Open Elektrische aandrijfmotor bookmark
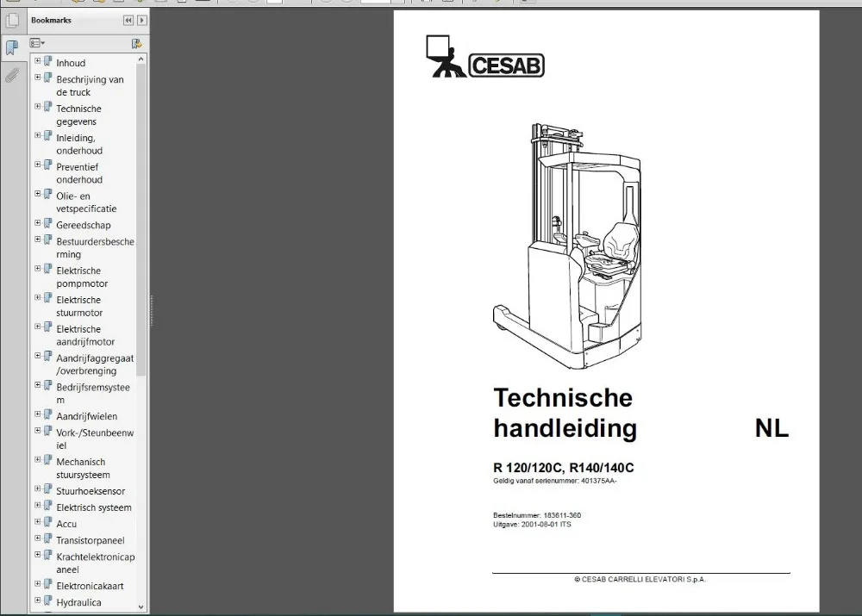Viewport: 862px width, 616px height. pos(85,335)
